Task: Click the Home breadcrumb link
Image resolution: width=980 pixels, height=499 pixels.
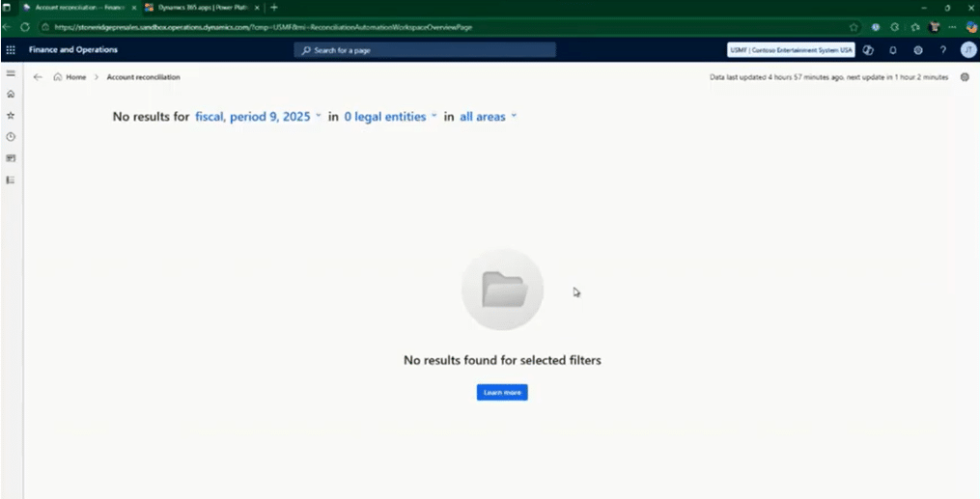Action: click(75, 77)
